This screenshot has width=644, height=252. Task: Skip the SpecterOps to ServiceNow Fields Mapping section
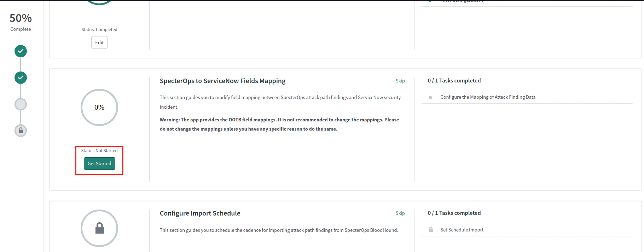pyautogui.click(x=400, y=81)
